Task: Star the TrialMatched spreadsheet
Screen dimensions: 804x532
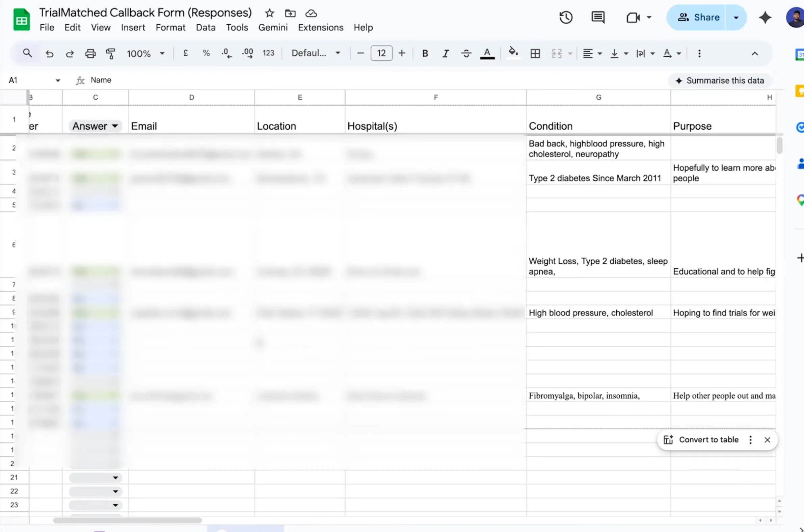Action: [x=269, y=13]
